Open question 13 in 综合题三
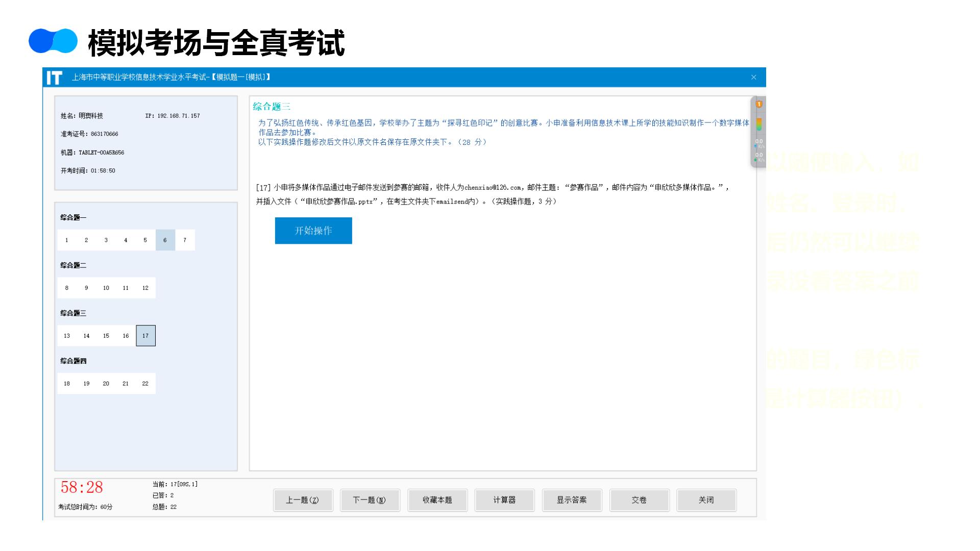The height and width of the screenshot is (551, 980). click(67, 336)
